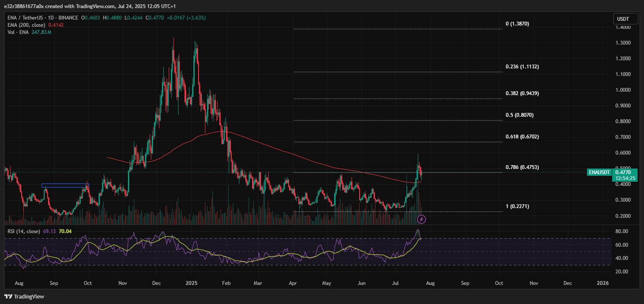
Task: Click the Dec label next to 2025
Action: [156, 283]
